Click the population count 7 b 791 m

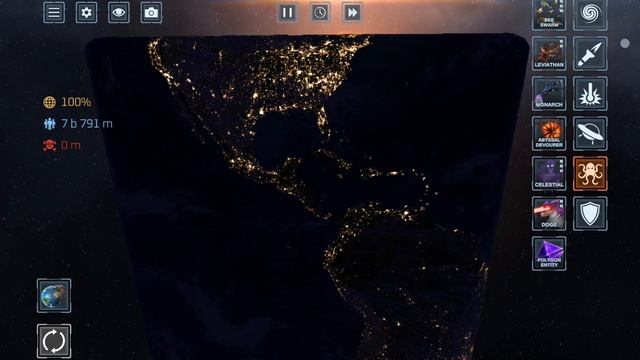click(78, 124)
